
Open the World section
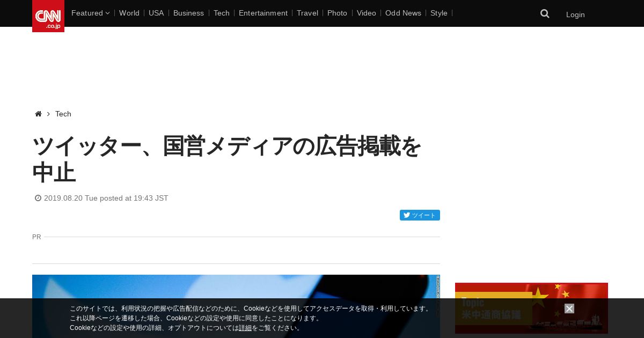click(x=129, y=13)
